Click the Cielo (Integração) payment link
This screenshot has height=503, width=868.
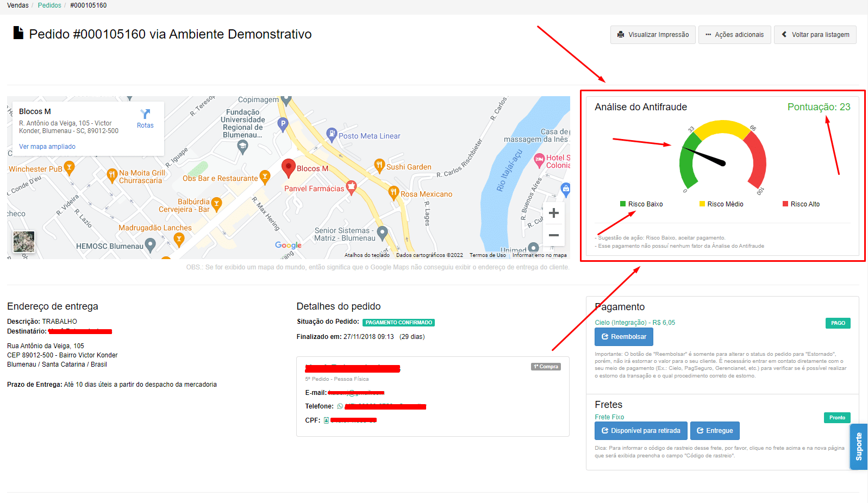point(635,323)
